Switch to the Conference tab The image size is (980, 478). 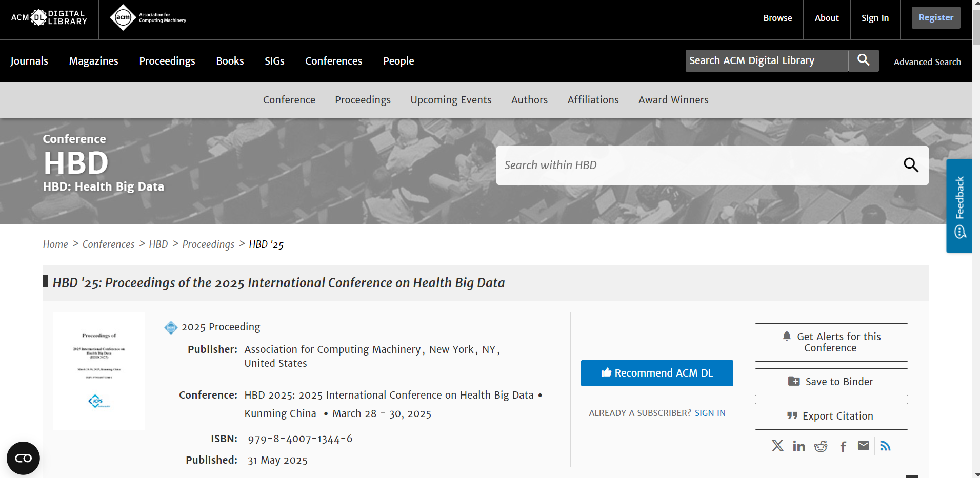click(289, 100)
